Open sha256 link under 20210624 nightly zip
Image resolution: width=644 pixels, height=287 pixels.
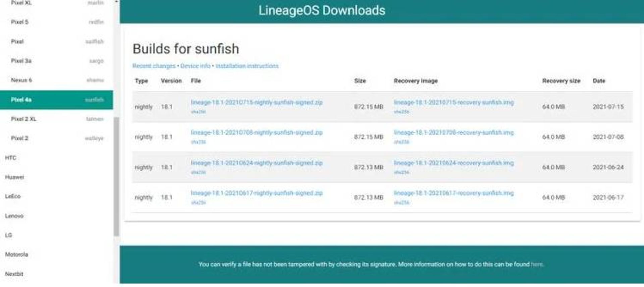(198, 172)
